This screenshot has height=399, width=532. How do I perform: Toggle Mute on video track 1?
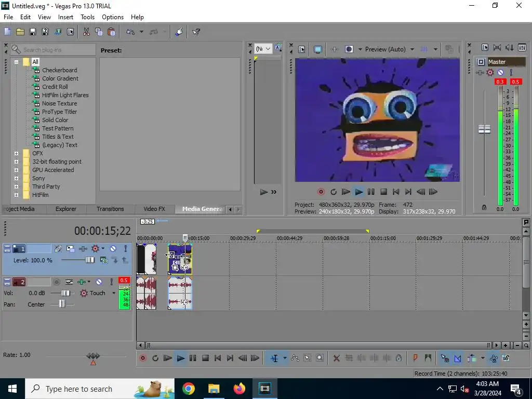coord(113,249)
